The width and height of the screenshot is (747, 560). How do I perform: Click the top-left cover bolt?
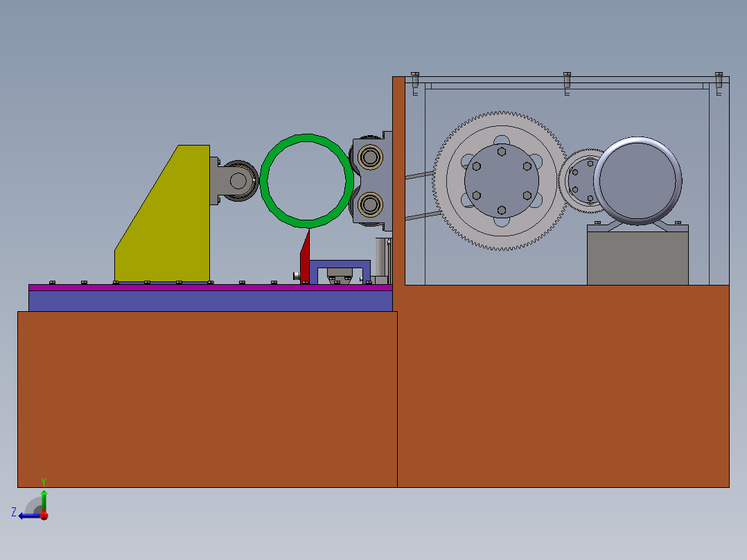tap(415, 80)
